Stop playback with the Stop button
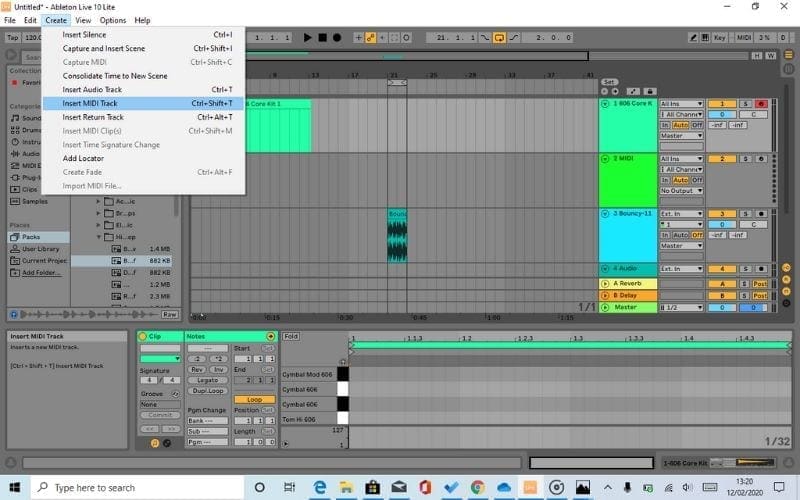This screenshot has width=800, height=500. click(x=322, y=37)
